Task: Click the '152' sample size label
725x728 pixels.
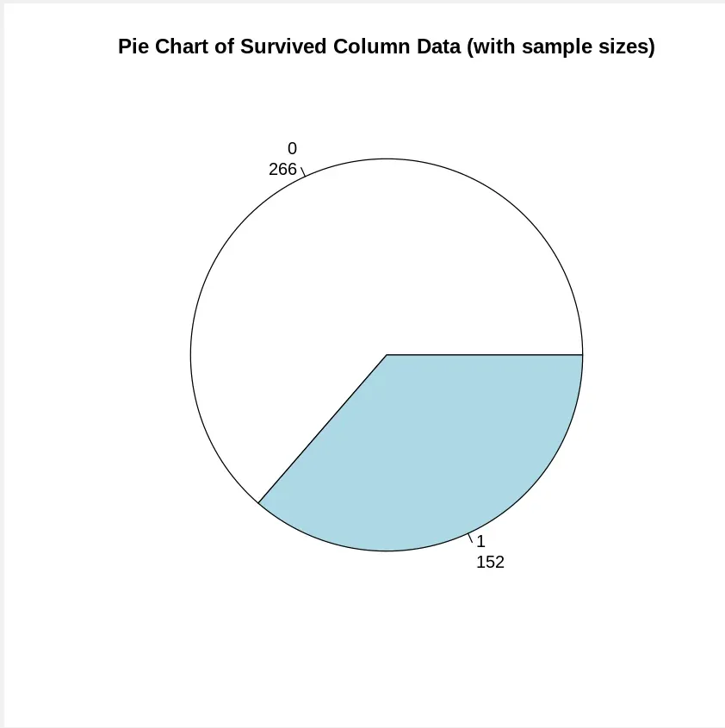Action: point(490,563)
